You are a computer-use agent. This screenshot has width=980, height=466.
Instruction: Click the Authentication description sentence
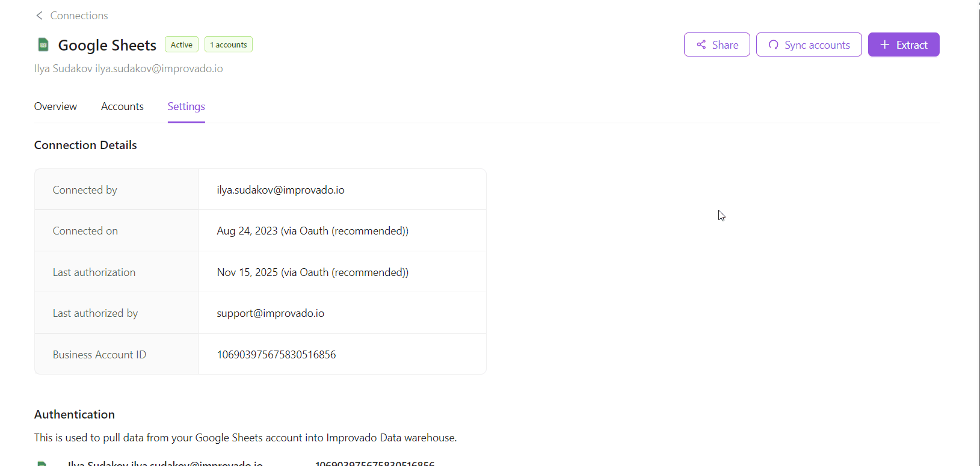click(x=245, y=438)
